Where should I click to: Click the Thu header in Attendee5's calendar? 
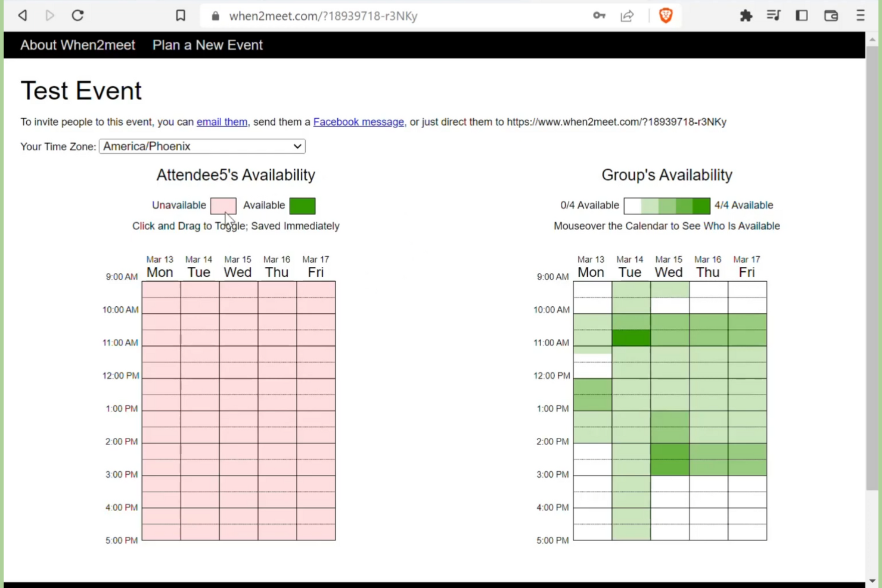coord(277,272)
